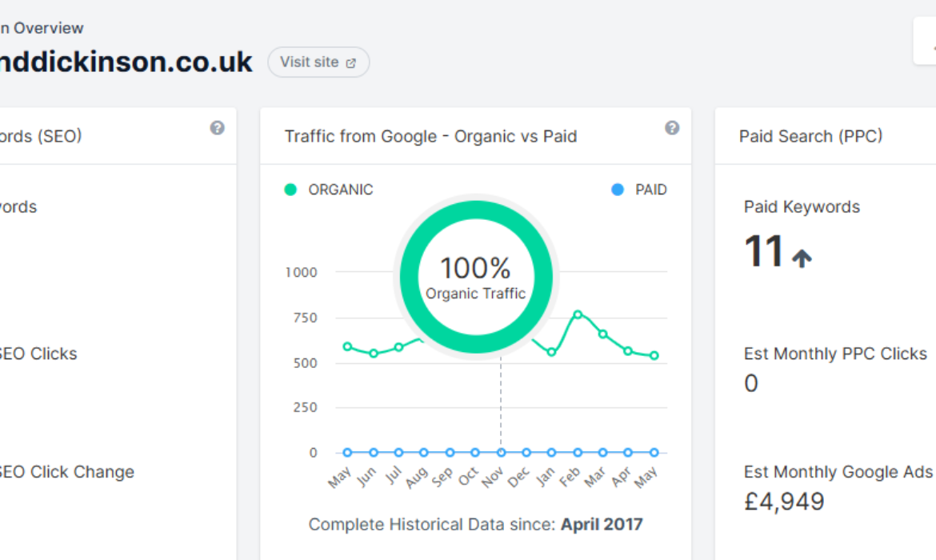Screen dimensions: 936x560
Task: Click the Paid Keywords upward arrow icon
Action: pyautogui.click(x=802, y=258)
